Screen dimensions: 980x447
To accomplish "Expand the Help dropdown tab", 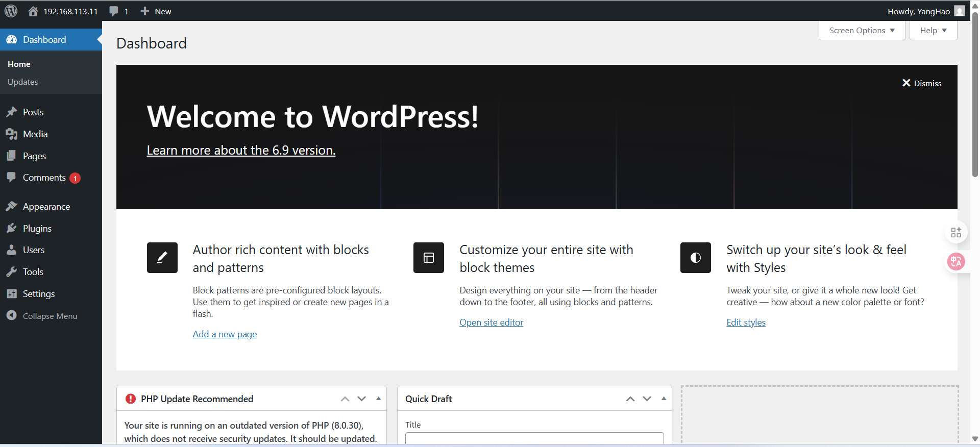I will click(933, 31).
